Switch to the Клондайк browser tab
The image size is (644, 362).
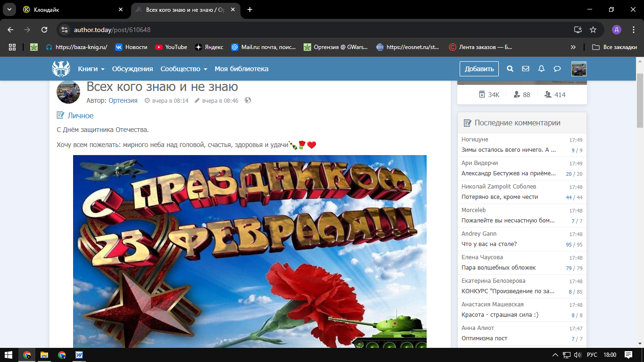pos(71,9)
